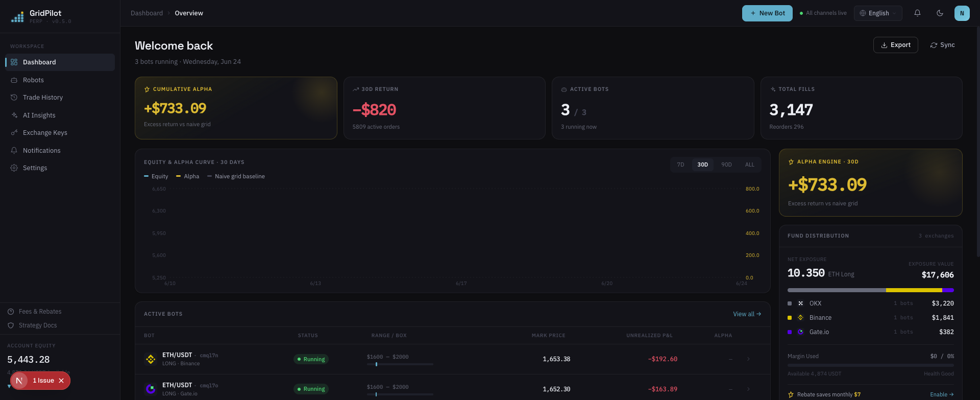Click the Binance logo on bot cmql7n

tap(151, 359)
